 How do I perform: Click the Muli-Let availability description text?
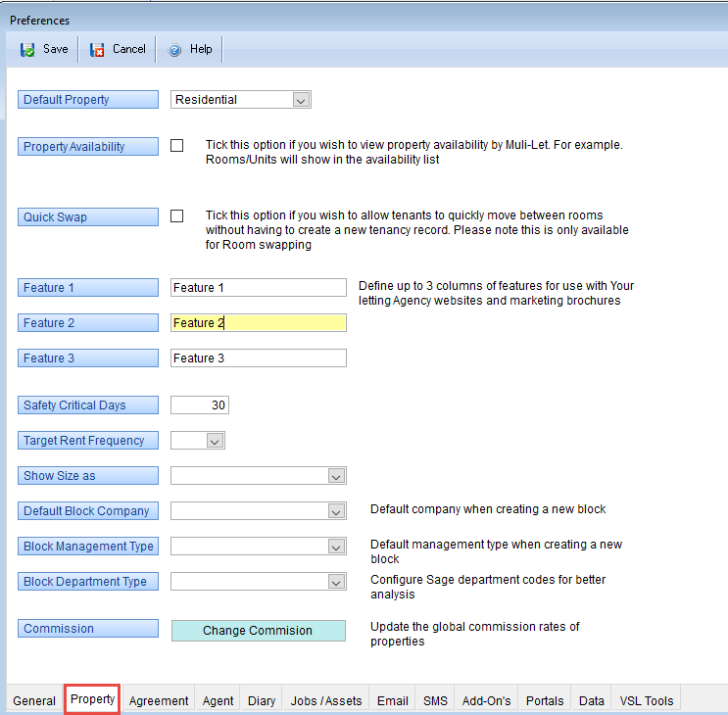click(x=414, y=152)
